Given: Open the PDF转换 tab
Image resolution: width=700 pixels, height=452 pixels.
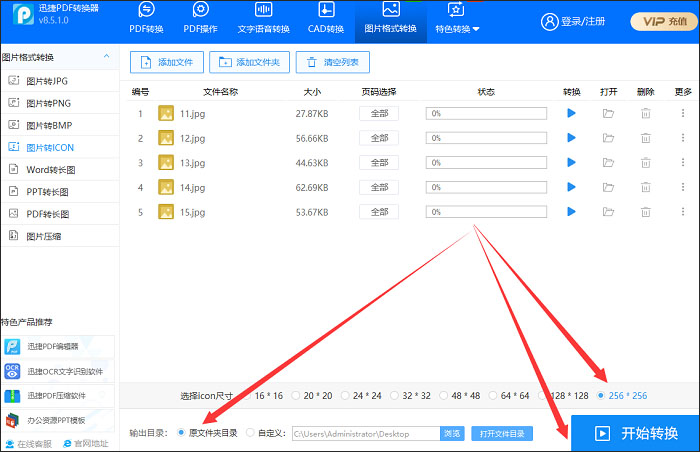Looking at the screenshot, I should pyautogui.click(x=146, y=20).
